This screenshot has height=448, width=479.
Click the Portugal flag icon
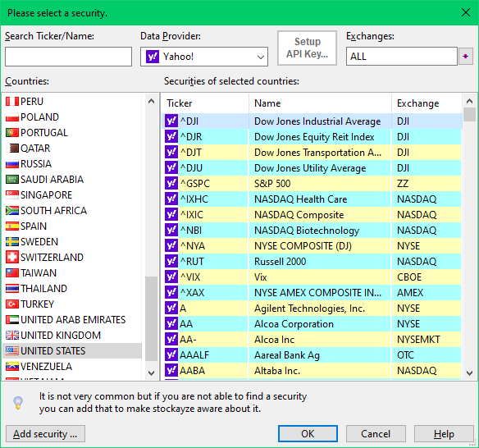(12, 133)
